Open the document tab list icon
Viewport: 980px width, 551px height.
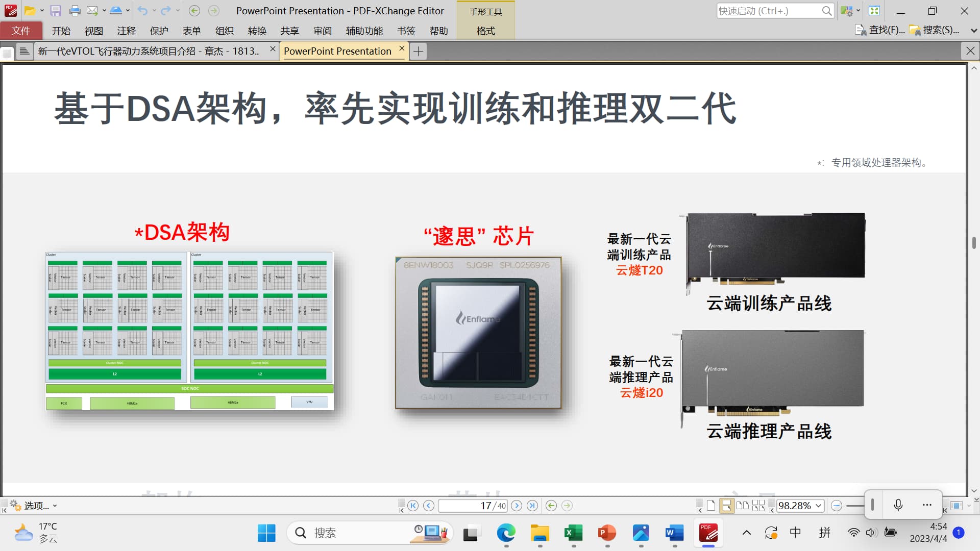(x=24, y=51)
